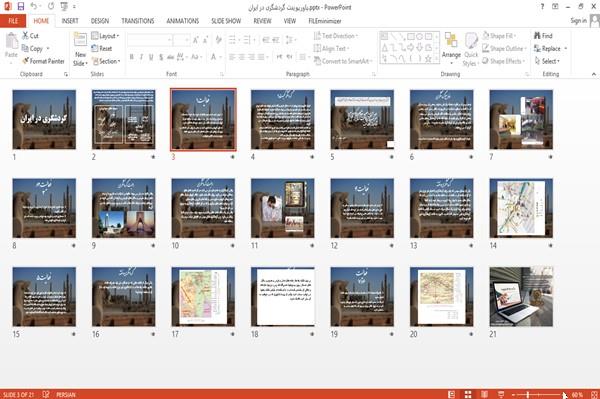
Task: Open the Layout dropdown
Action: [105, 36]
